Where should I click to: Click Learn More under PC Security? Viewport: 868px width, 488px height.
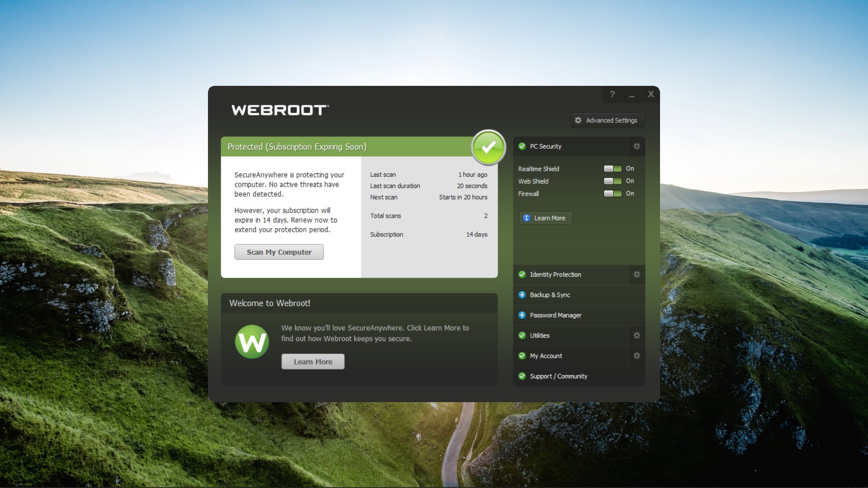click(544, 217)
